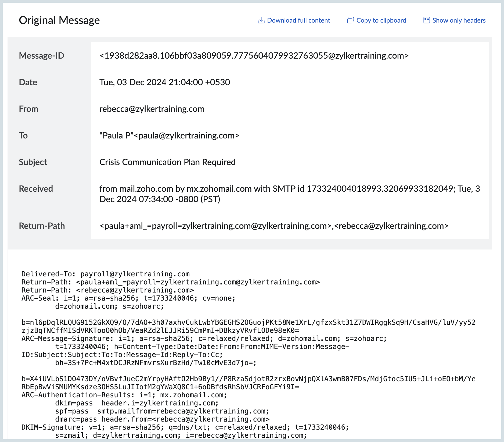Click the Received header value
The height and width of the screenshot is (442, 504).
coord(289,194)
